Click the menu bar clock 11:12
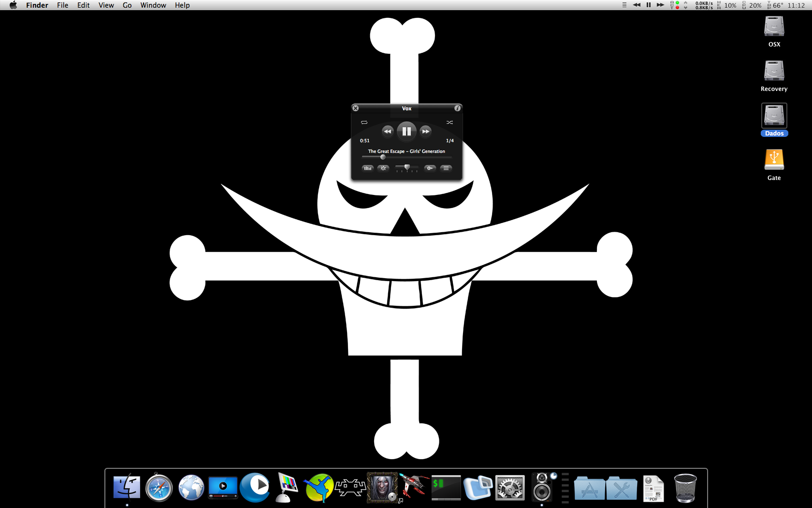Image resolution: width=812 pixels, height=508 pixels. tap(796, 5)
